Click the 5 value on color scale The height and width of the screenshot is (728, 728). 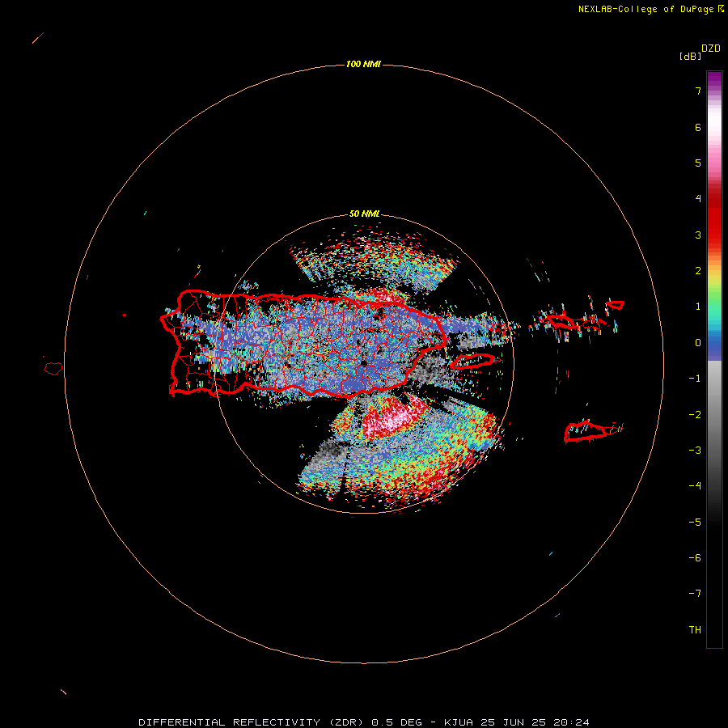(x=698, y=163)
